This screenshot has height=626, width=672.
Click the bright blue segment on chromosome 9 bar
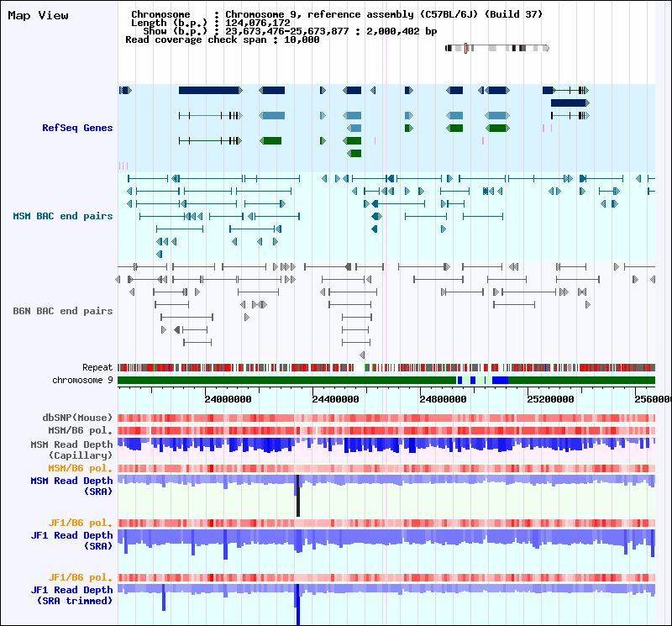tap(500, 381)
